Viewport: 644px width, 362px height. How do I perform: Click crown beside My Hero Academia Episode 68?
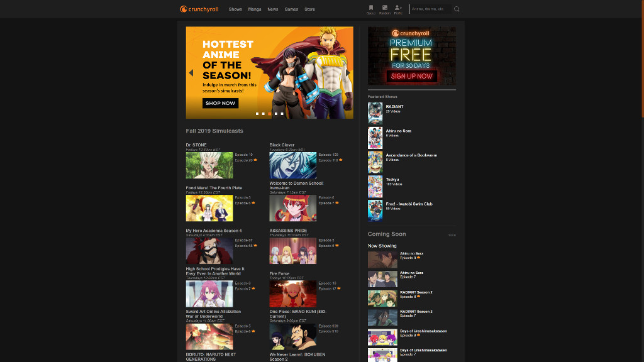255,246
